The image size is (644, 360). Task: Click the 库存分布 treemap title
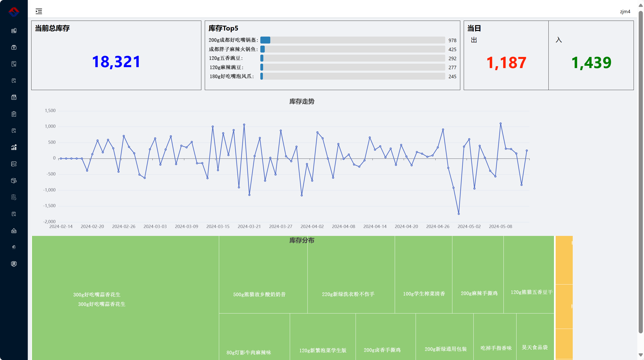pos(302,240)
